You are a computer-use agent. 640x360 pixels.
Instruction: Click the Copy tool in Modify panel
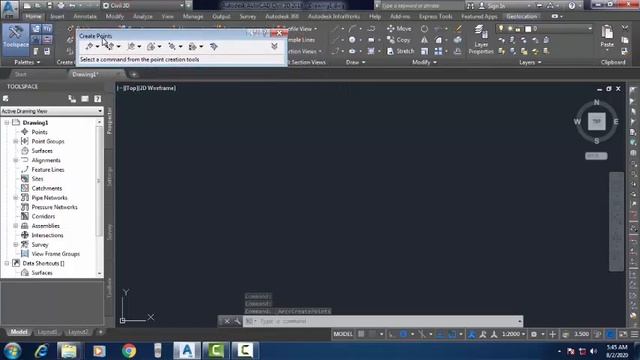[398, 40]
